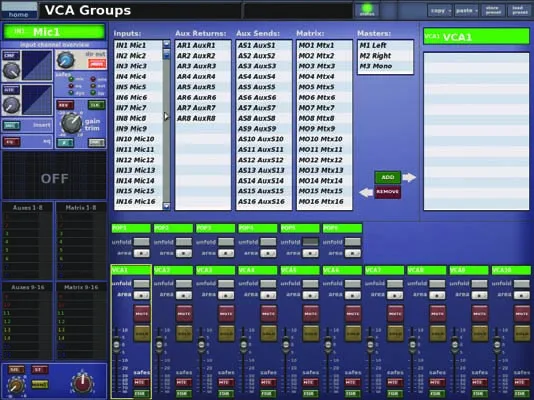This screenshot has height=400, width=534.
Task: Select IN16 Mic16 in Inputs list
Action: point(138,202)
